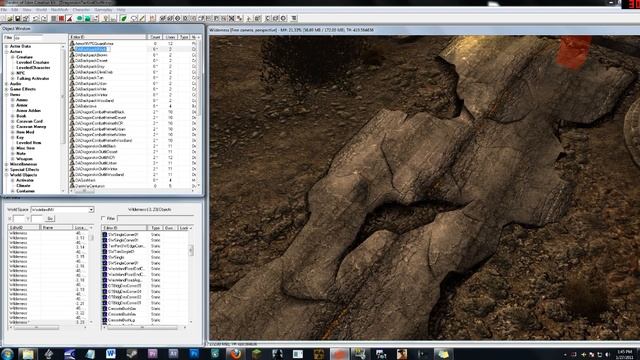Open the Gameplay menu
The height and width of the screenshot is (360, 640).
[x=103, y=10]
